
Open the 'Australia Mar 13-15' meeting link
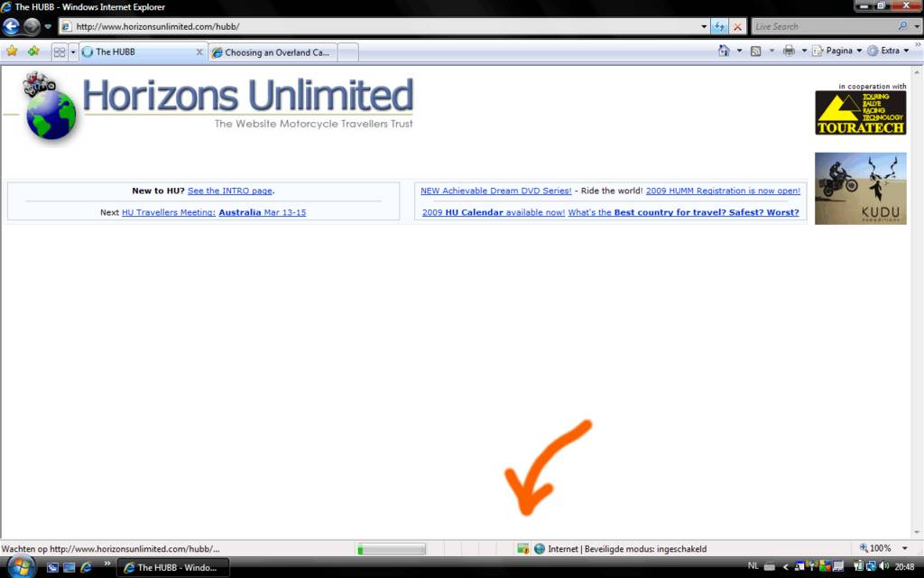pos(263,212)
